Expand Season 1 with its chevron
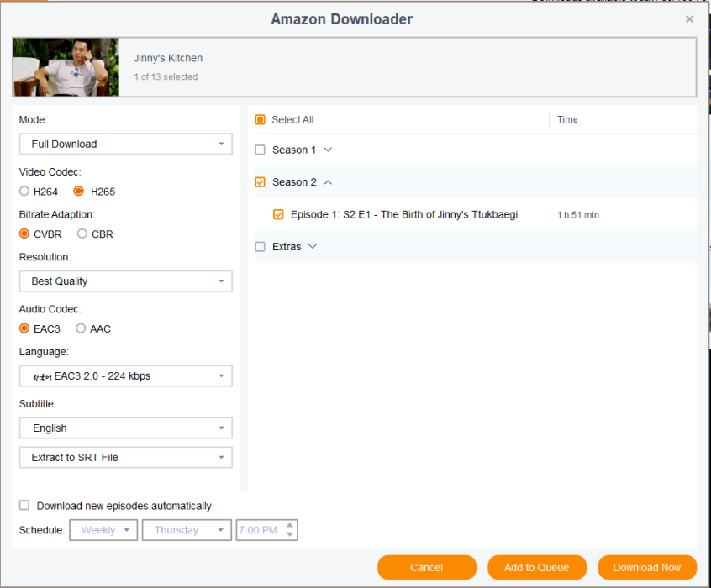 tap(328, 150)
